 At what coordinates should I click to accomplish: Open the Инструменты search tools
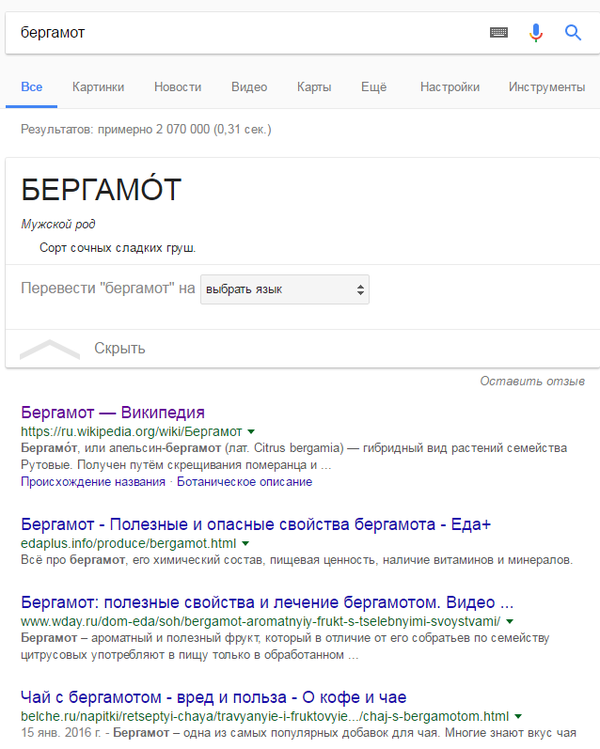point(546,87)
